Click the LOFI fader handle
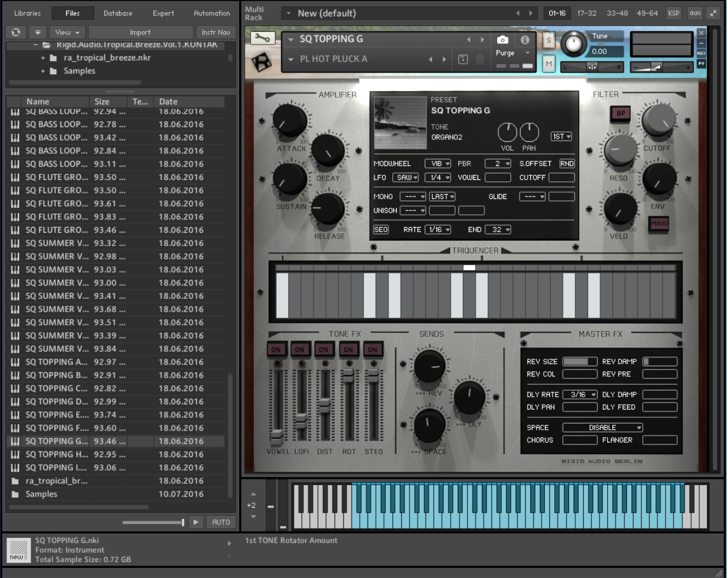The width and height of the screenshot is (728, 578). [x=301, y=420]
